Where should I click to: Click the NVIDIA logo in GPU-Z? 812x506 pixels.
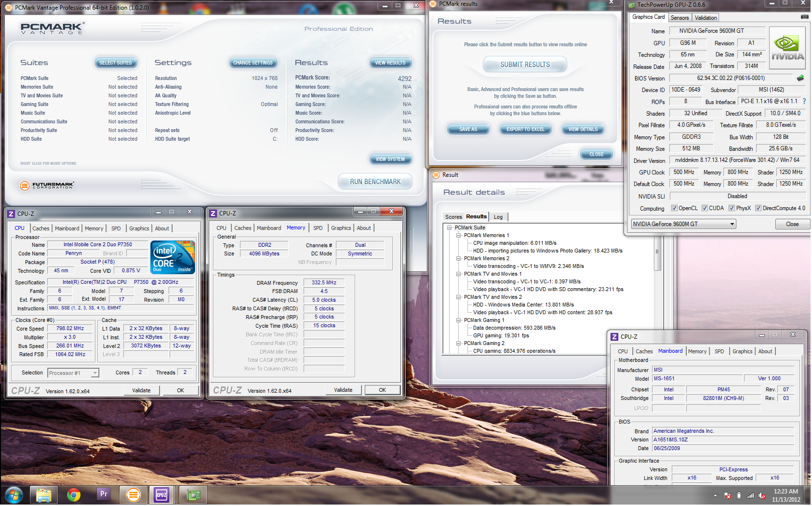click(x=787, y=48)
